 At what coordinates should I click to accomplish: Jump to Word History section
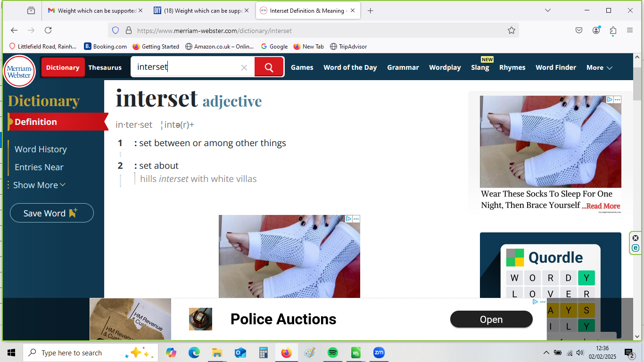(x=41, y=149)
